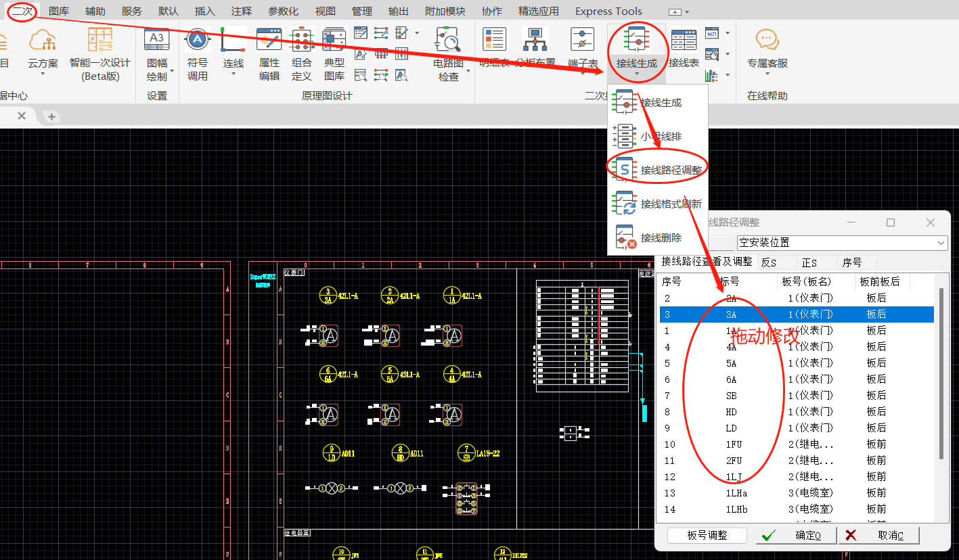
Task: Expand the 图幅绘制 dropdown arrow
Action: (x=172, y=70)
